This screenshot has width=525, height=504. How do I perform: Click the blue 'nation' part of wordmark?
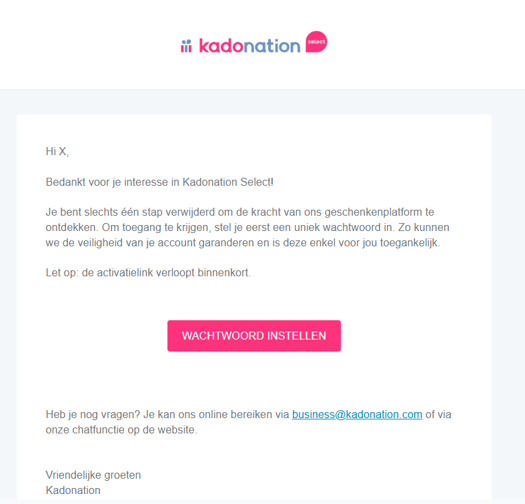pyautogui.click(x=272, y=46)
